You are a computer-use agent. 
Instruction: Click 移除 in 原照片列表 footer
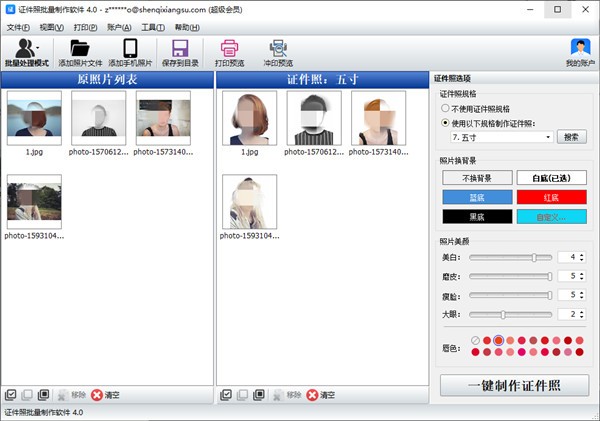click(72, 395)
